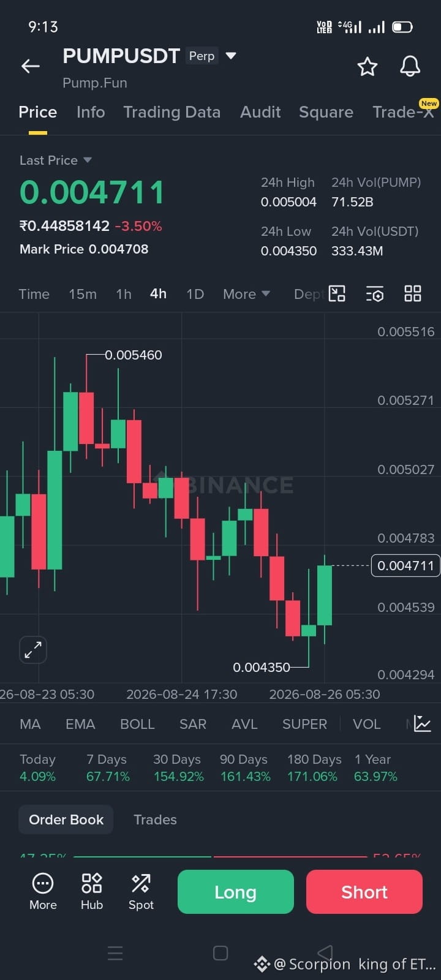Image resolution: width=441 pixels, height=980 pixels.
Task: Tap the 30 Days 154.92% performance
Action: tap(178, 768)
